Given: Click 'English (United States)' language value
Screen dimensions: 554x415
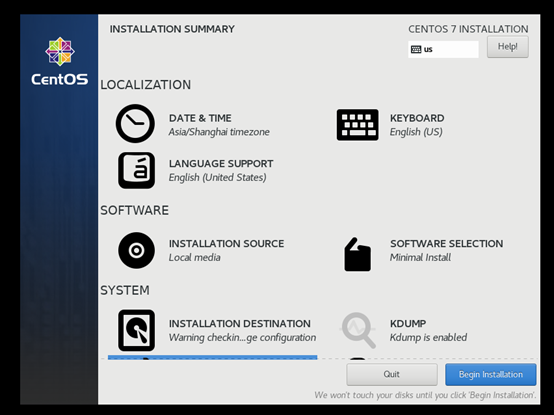Looking at the screenshot, I should (218, 177).
